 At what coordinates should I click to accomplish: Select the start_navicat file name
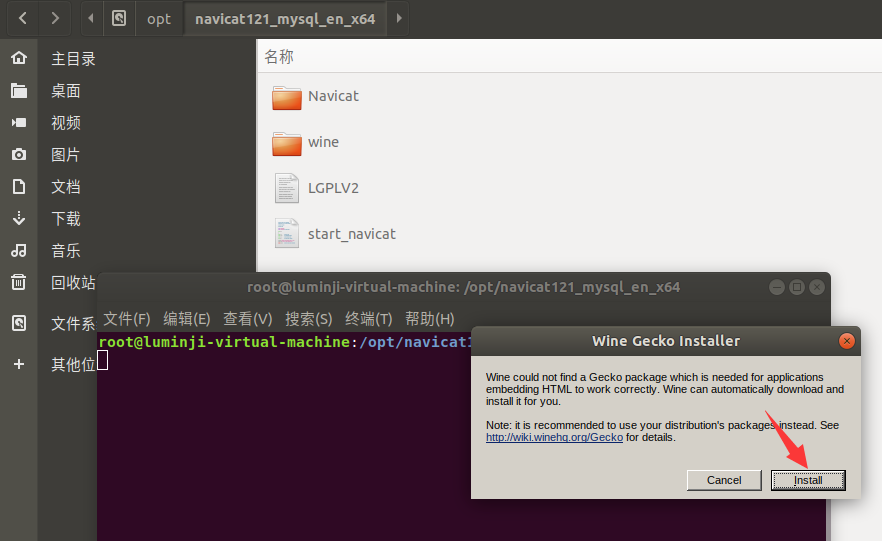pyautogui.click(x=352, y=234)
